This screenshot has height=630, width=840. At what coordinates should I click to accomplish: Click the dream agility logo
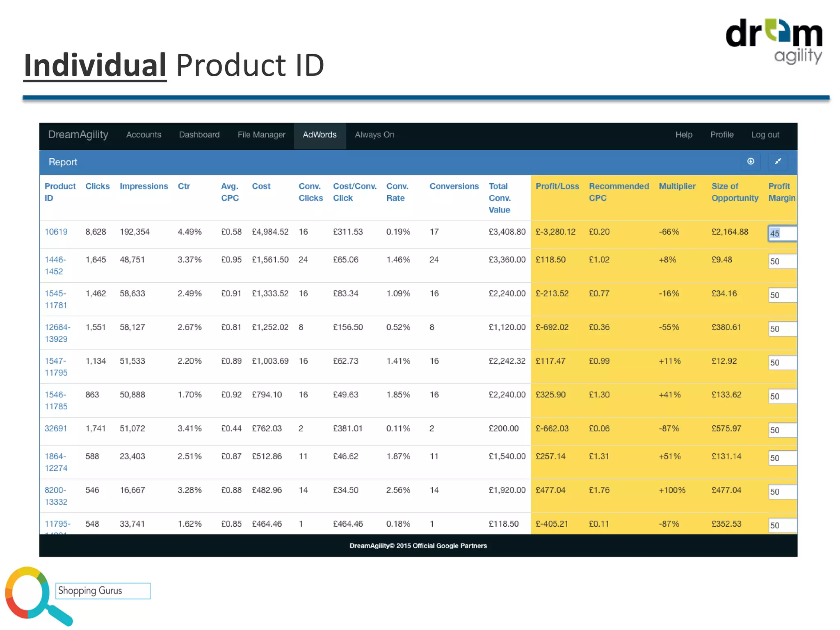pos(774,41)
